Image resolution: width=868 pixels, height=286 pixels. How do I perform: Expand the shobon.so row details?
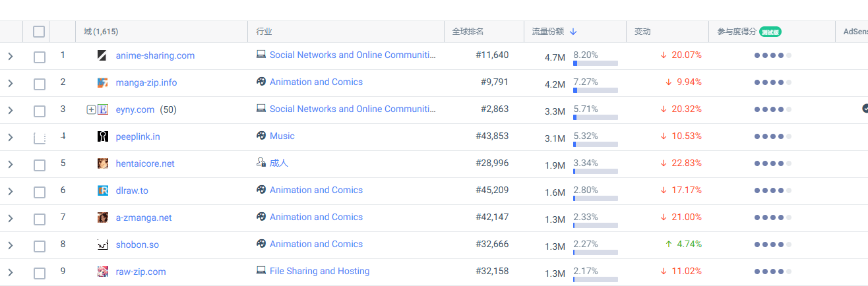(10, 246)
